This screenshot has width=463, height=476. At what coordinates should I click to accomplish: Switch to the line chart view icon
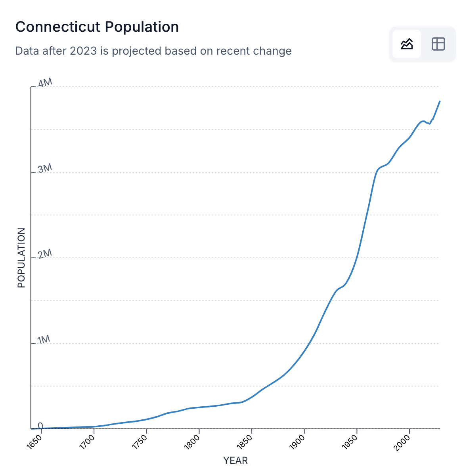click(407, 44)
